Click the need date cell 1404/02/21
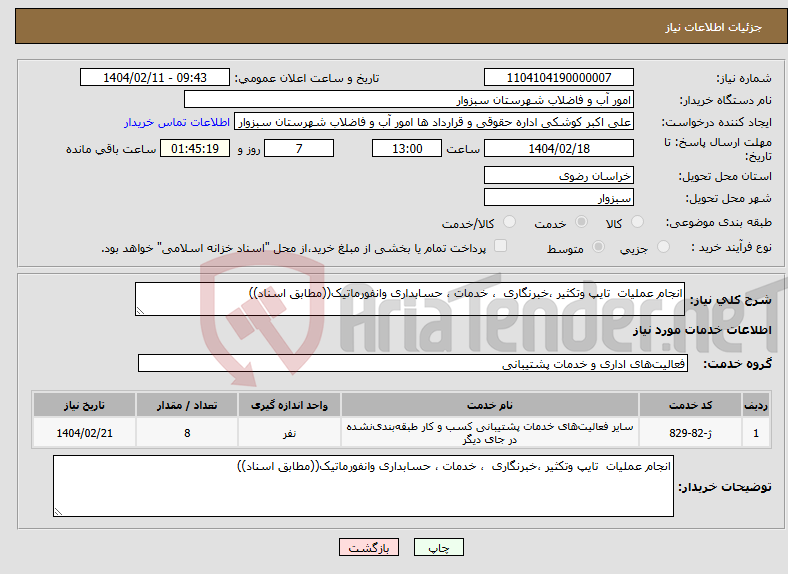The height and width of the screenshot is (574, 788). coord(84,433)
